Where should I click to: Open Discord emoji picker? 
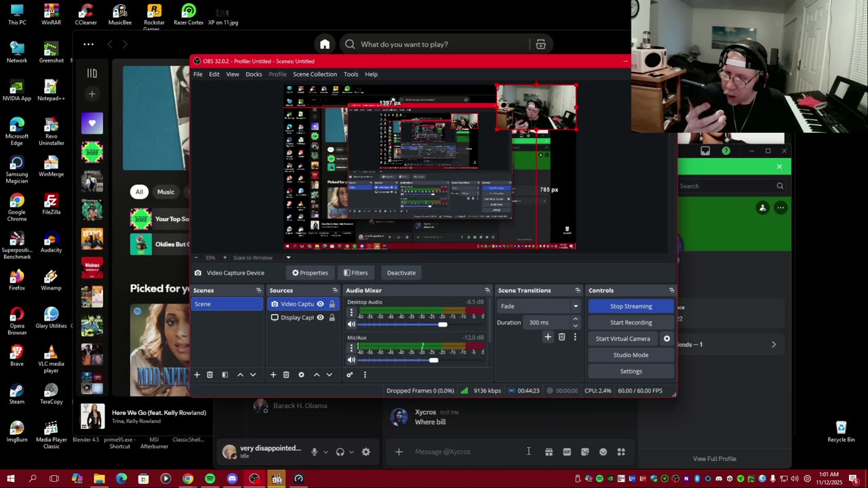pyautogui.click(x=603, y=452)
